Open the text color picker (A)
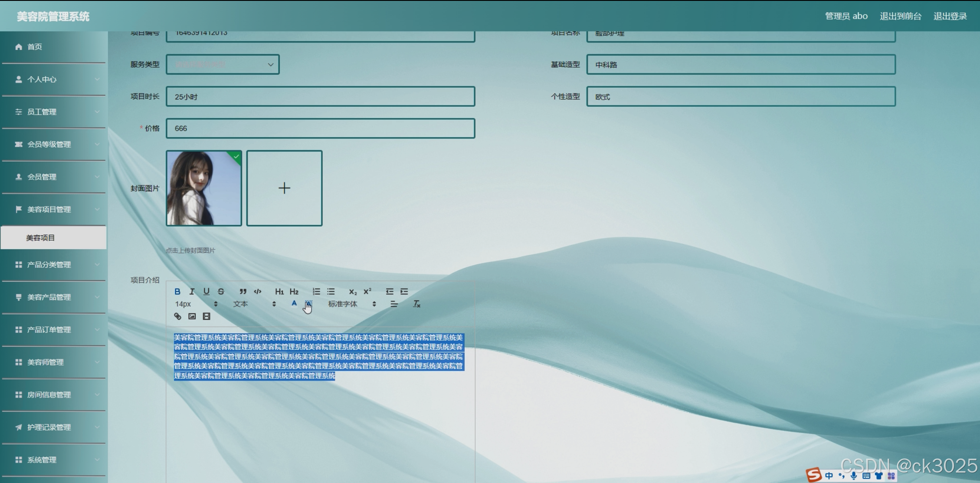 coord(294,304)
